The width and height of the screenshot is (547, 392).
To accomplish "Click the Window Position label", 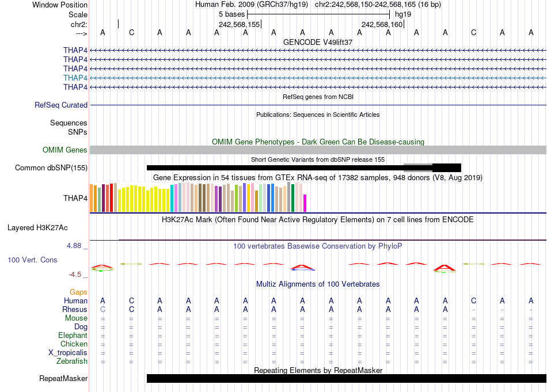I will (60, 5).
